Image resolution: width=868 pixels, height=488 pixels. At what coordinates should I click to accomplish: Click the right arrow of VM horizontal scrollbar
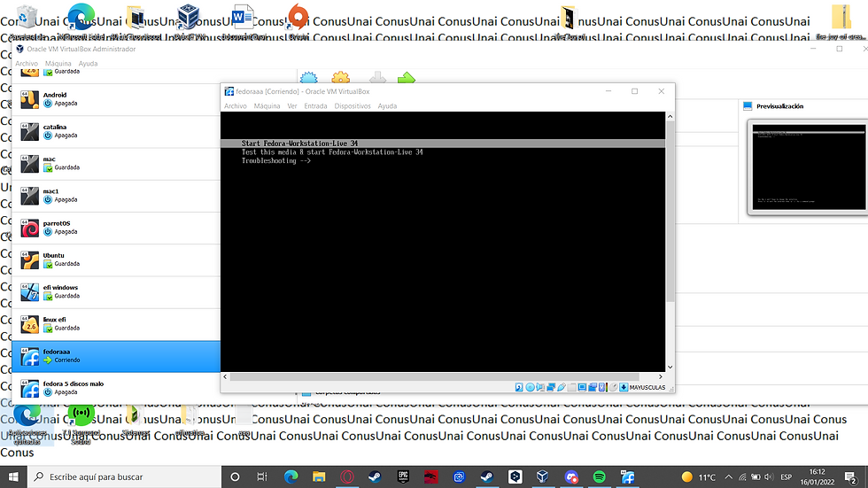coord(661,376)
